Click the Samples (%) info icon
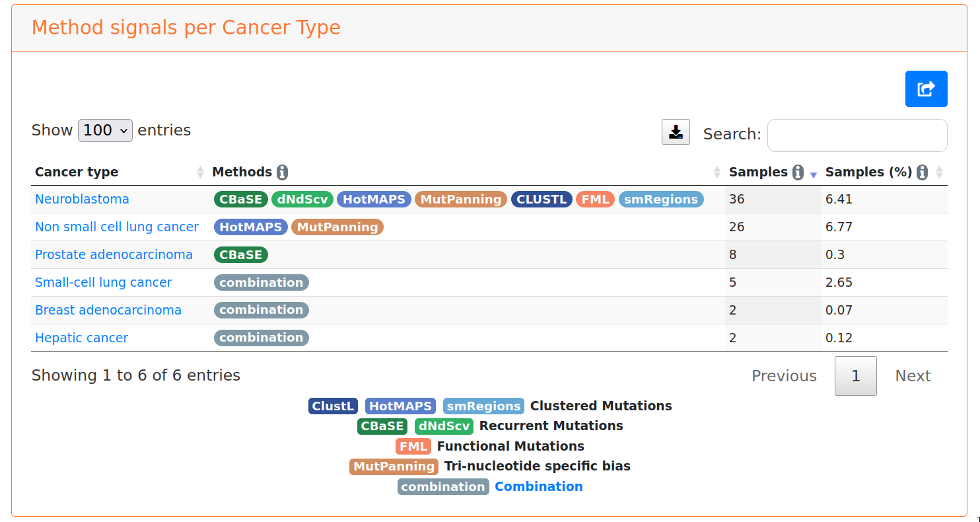Viewport: 980px width, 522px height. pyautogui.click(x=922, y=172)
